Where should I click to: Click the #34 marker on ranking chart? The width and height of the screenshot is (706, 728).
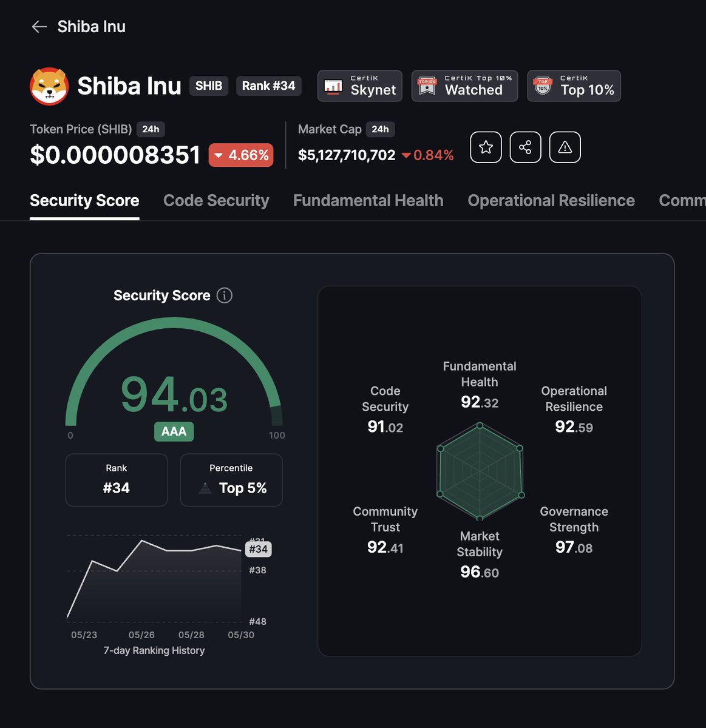coord(258,549)
